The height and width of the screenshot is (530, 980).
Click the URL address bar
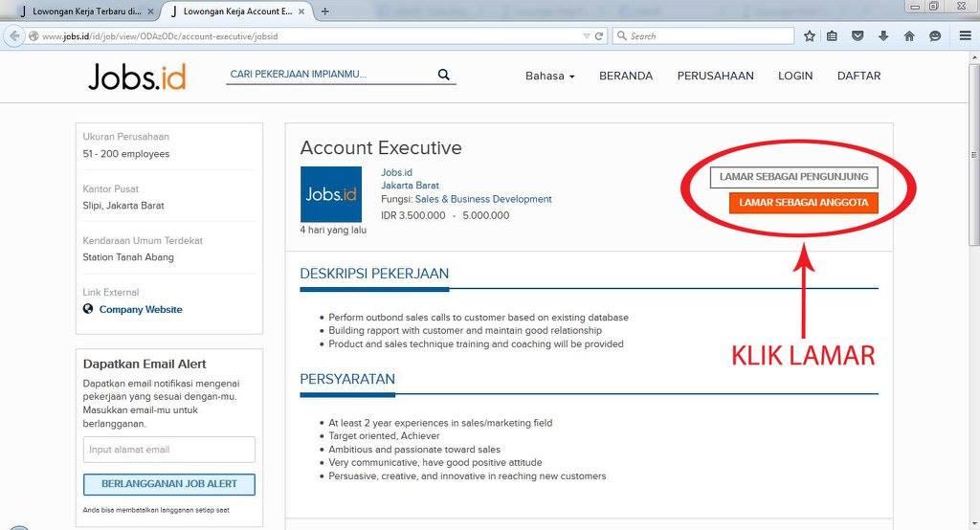(x=306, y=36)
